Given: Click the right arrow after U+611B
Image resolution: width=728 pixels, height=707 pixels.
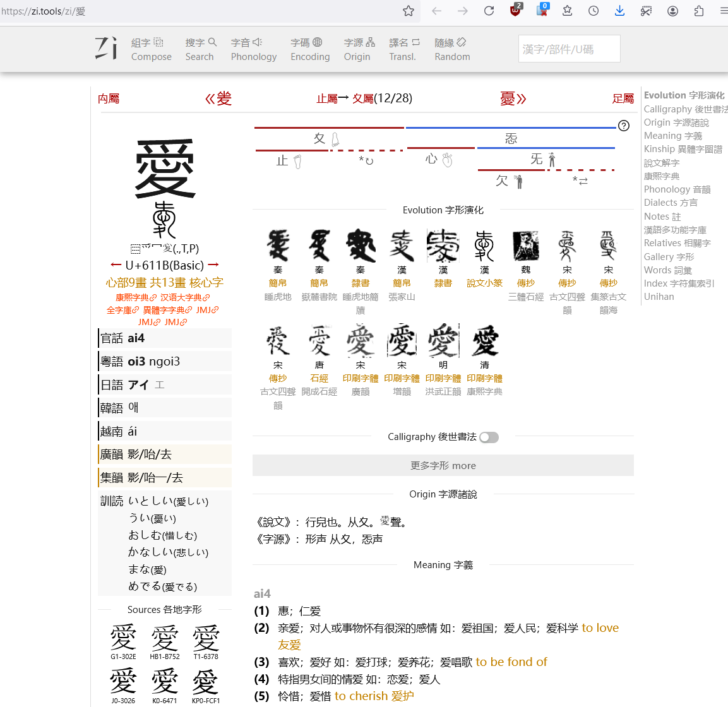Looking at the screenshot, I should tap(213, 265).
